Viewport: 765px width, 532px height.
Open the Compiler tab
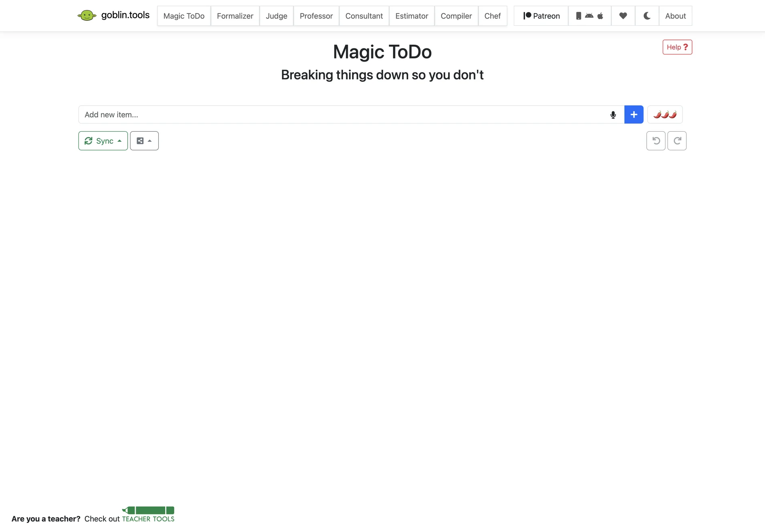[456, 16]
